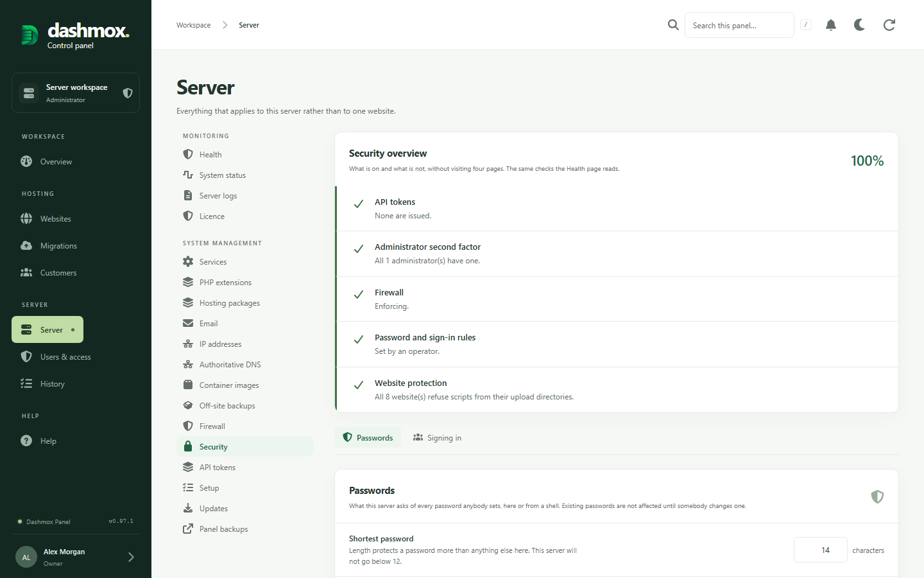
Task: Open the search magnifier icon
Action: pyautogui.click(x=673, y=25)
